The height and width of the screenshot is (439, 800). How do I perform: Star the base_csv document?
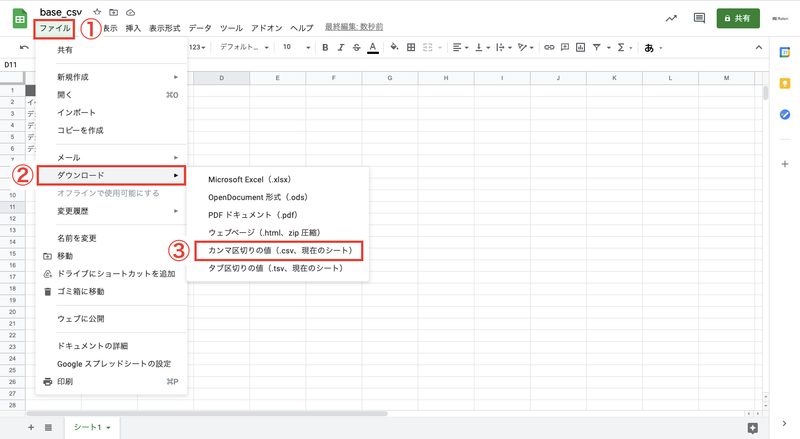click(97, 12)
